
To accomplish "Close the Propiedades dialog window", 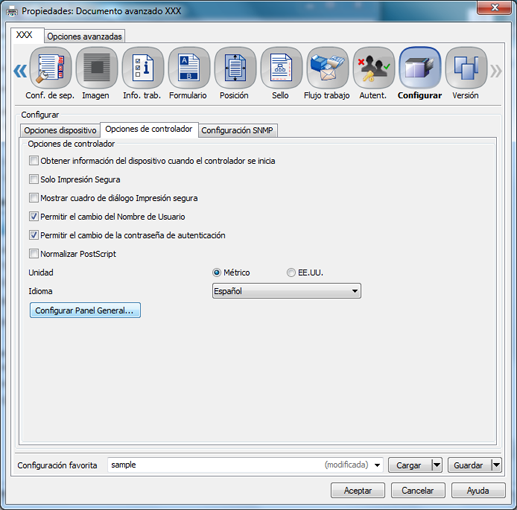I will (x=495, y=7).
